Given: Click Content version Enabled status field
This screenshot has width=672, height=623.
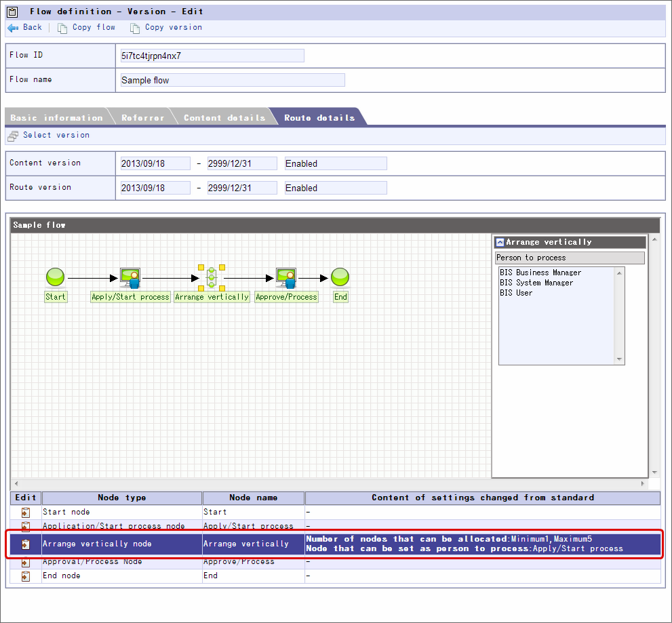Looking at the screenshot, I should 336,163.
